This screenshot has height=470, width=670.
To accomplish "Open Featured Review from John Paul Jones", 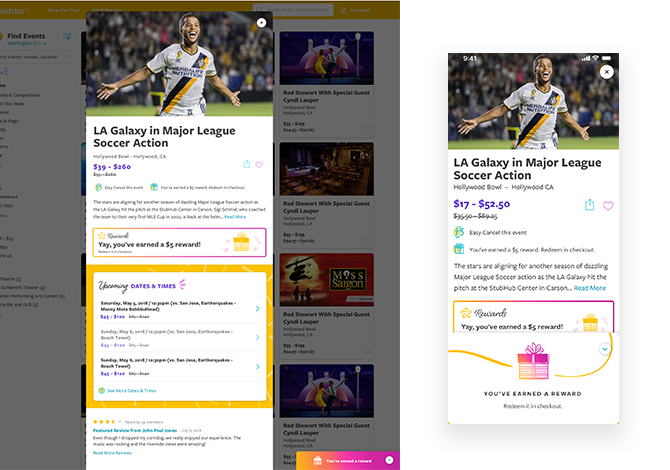I will click(x=135, y=430).
